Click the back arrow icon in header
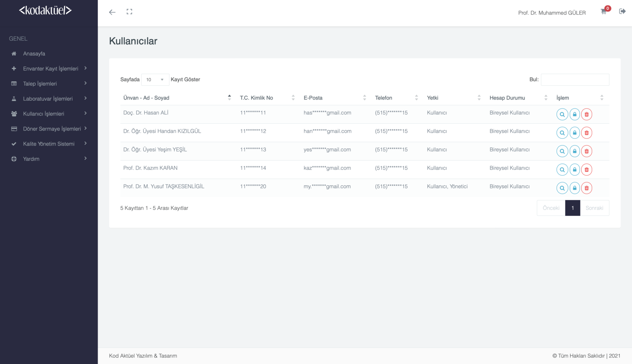Screen dimensions: 632x364 coord(112,12)
